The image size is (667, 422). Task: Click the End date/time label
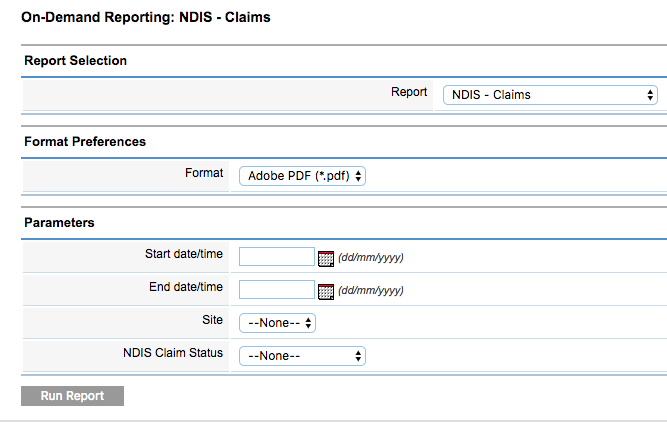[x=186, y=287]
